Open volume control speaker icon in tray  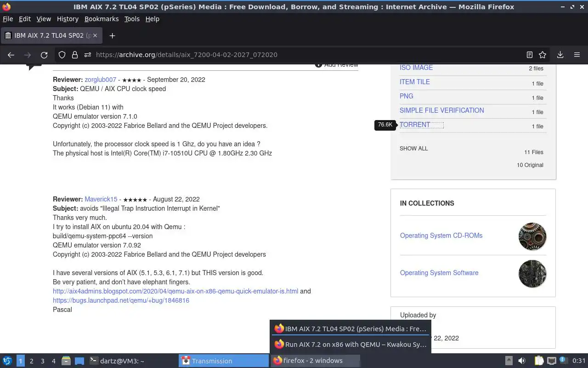[x=522, y=361]
